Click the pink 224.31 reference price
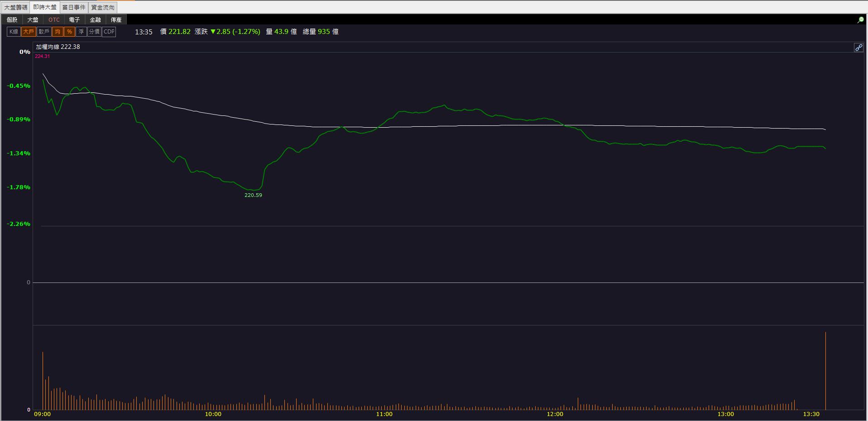Viewport: 868px width, 421px height. pos(42,56)
